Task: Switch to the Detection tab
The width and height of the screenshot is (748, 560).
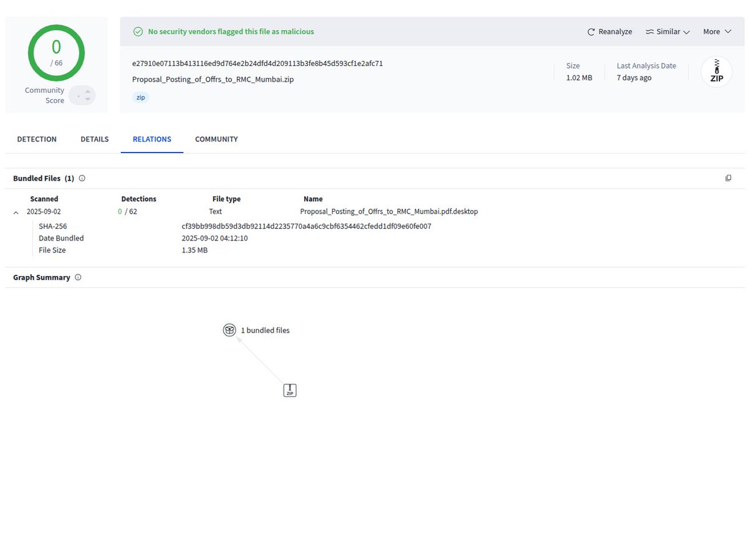Action: 37,140
